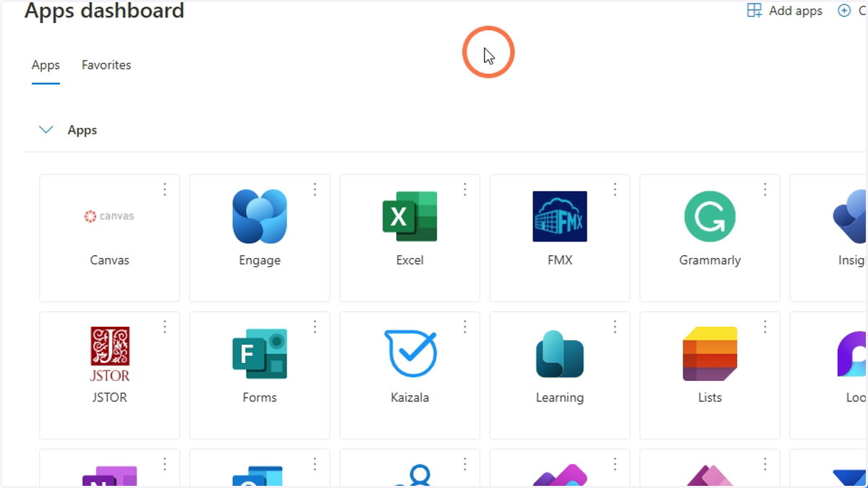Open the OneNote app icon
The height and width of the screenshot is (488, 868).
tap(110, 476)
